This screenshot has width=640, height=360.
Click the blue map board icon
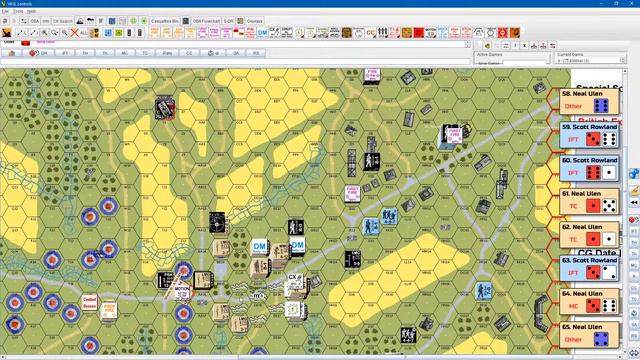click(x=112, y=21)
